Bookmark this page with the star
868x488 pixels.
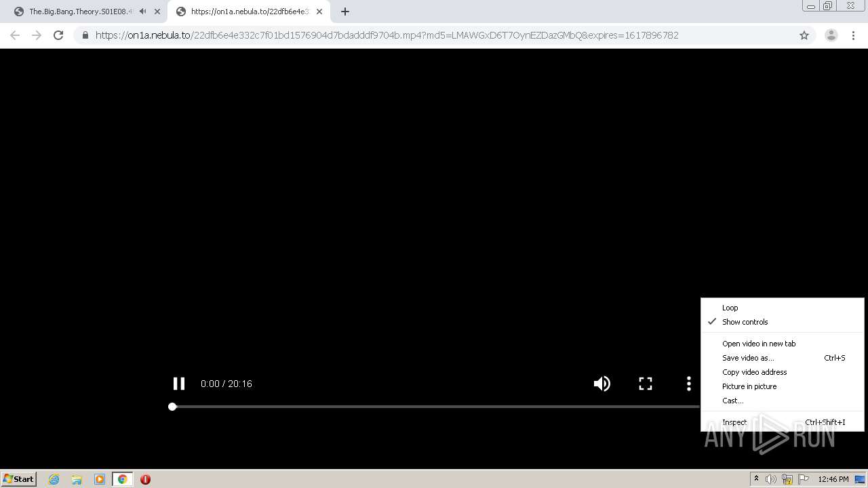pyautogui.click(x=804, y=35)
